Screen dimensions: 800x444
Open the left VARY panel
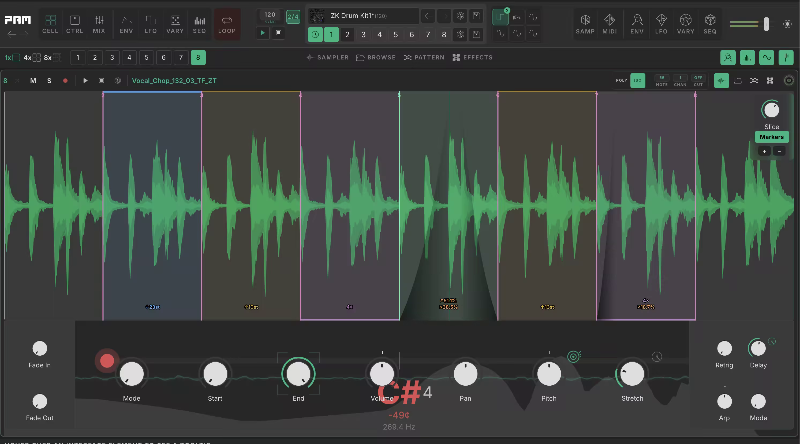click(175, 23)
